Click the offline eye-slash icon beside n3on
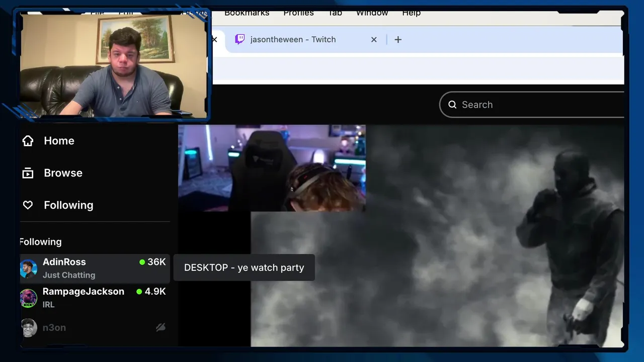Image resolution: width=644 pixels, height=362 pixels. pyautogui.click(x=160, y=327)
